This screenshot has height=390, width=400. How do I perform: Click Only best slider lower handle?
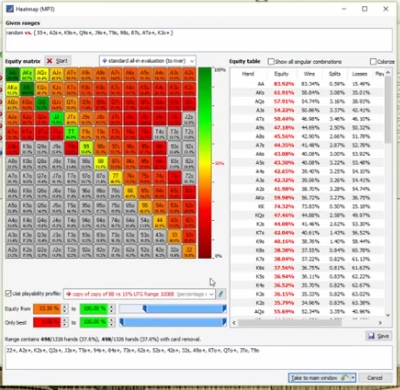point(121,322)
